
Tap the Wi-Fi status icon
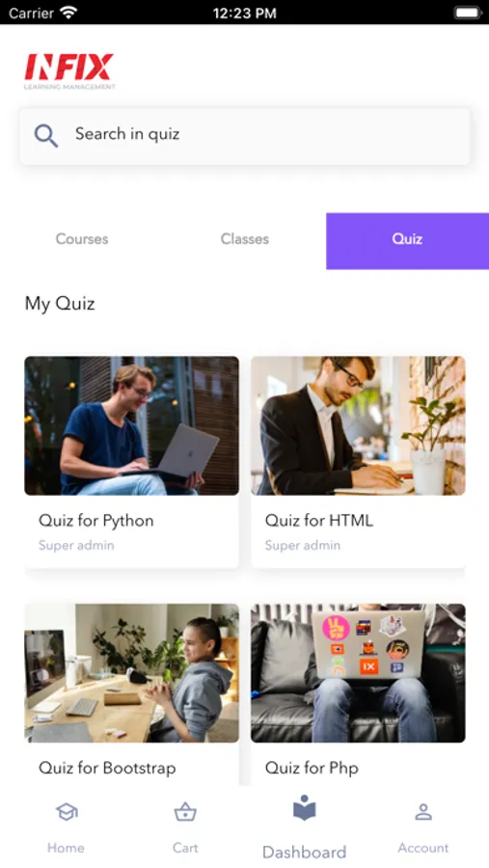tap(68, 13)
